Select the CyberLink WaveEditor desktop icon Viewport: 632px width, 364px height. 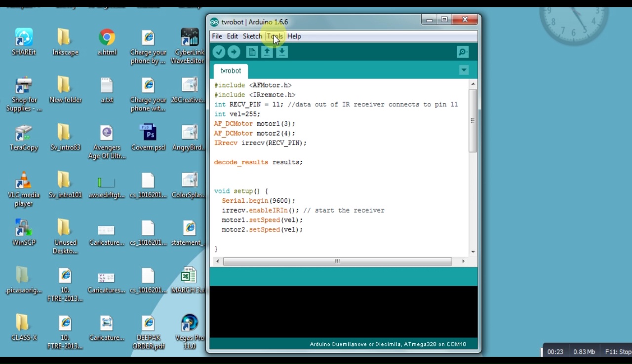click(x=188, y=46)
